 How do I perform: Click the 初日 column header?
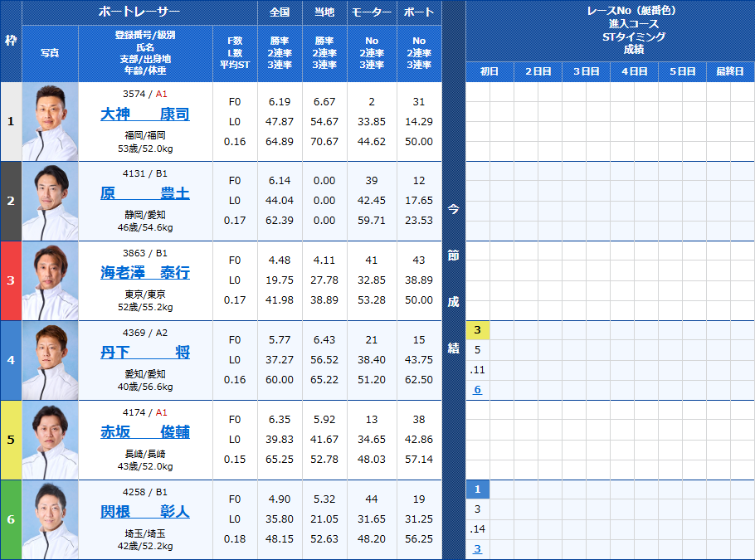(x=490, y=71)
